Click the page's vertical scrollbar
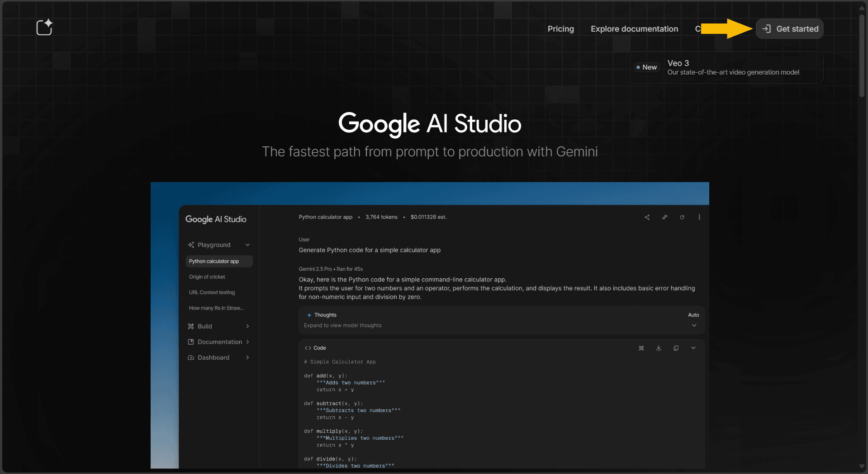 [x=862, y=54]
